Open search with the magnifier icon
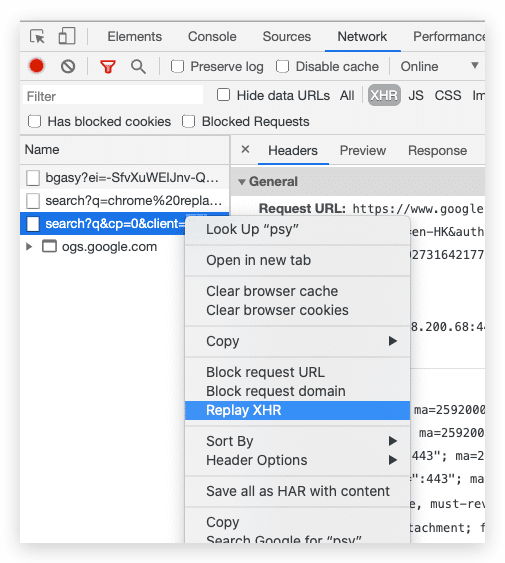Viewport: 505px width, 563px height. point(138,66)
